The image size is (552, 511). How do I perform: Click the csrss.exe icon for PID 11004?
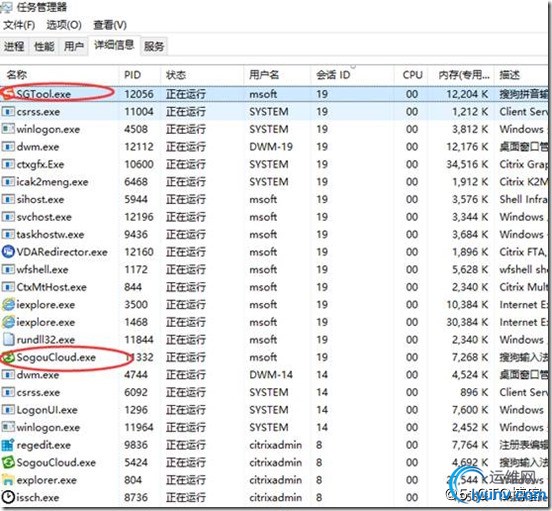pos(8,112)
